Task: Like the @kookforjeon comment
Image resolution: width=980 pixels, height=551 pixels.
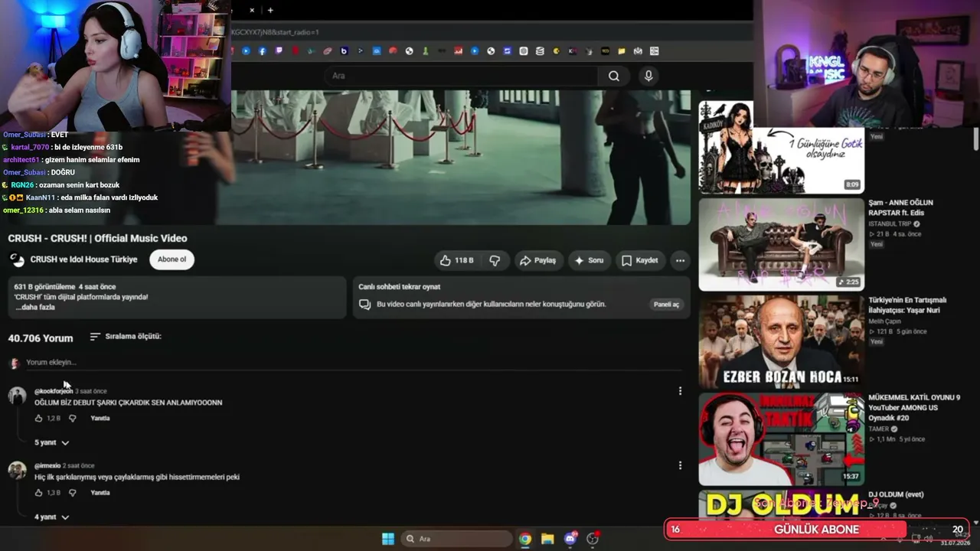Action: tap(39, 419)
